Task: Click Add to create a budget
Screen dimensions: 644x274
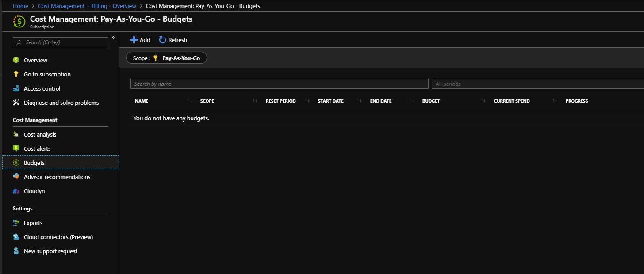Action: (x=140, y=39)
